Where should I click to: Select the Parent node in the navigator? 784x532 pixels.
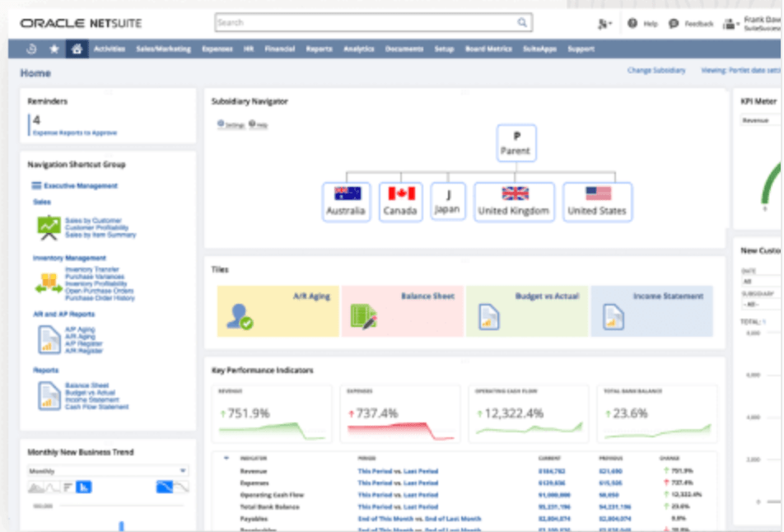tap(516, 143)
